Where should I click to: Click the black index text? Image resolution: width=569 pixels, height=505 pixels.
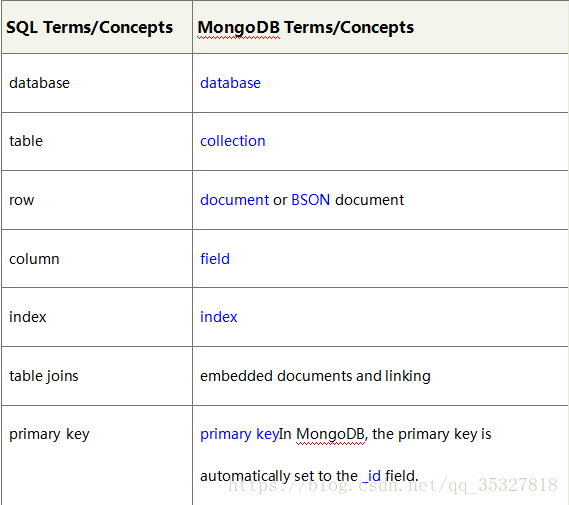tap(28, 317)
